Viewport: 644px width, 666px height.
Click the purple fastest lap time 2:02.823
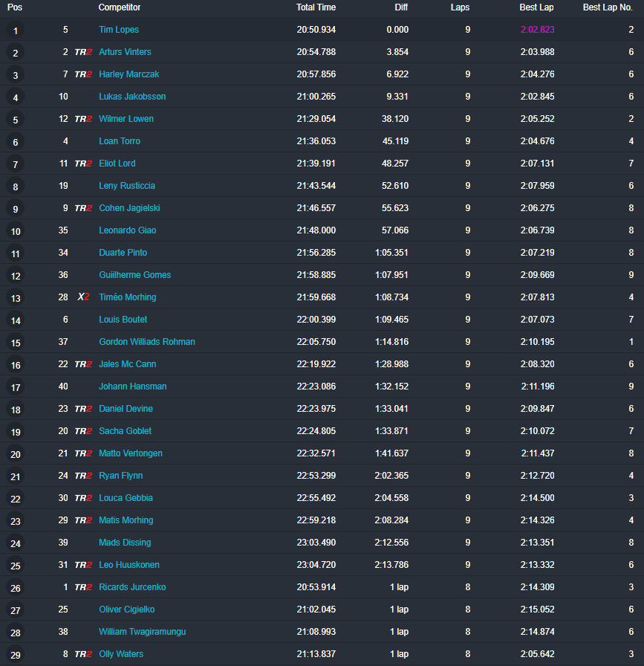point(536,30)
